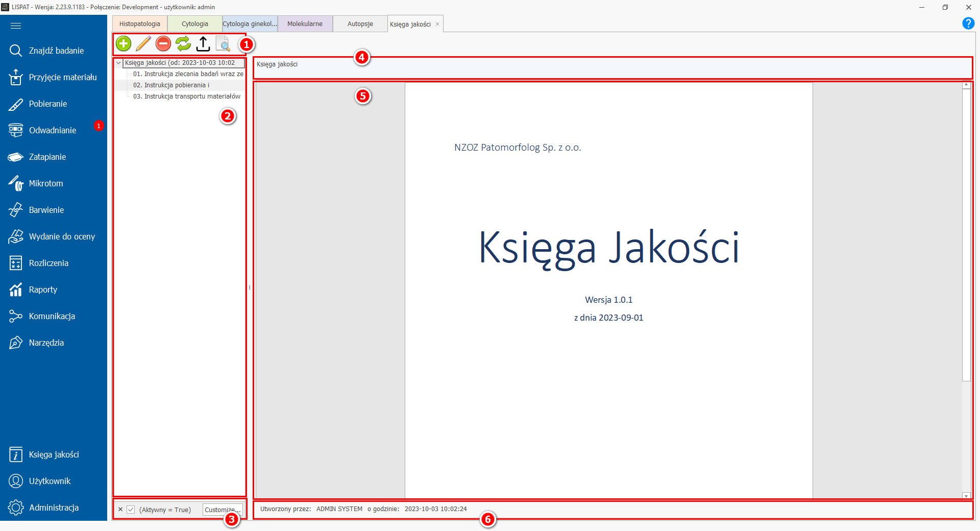Click the red remove document icon
This screenshot has height=531, width=980.
[163, 44]
